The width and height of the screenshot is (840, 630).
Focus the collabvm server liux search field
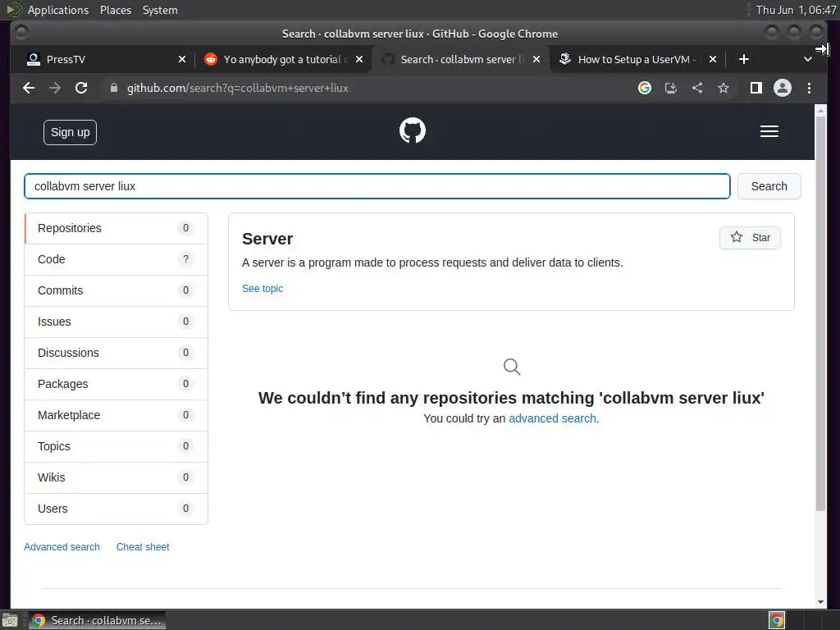click(x=377, y=186)
